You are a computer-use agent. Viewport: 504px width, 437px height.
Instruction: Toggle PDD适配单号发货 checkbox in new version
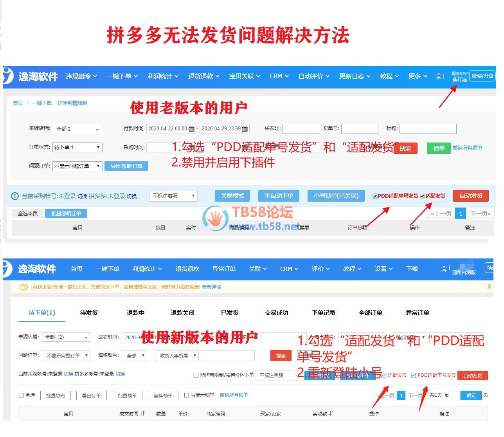coord(414,375)
